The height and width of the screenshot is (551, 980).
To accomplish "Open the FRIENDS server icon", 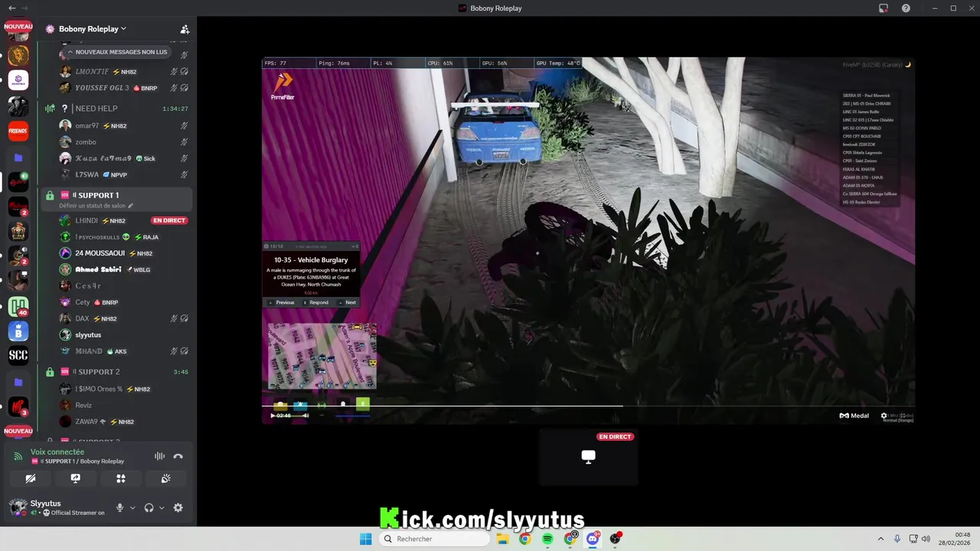I will point(18,131).
